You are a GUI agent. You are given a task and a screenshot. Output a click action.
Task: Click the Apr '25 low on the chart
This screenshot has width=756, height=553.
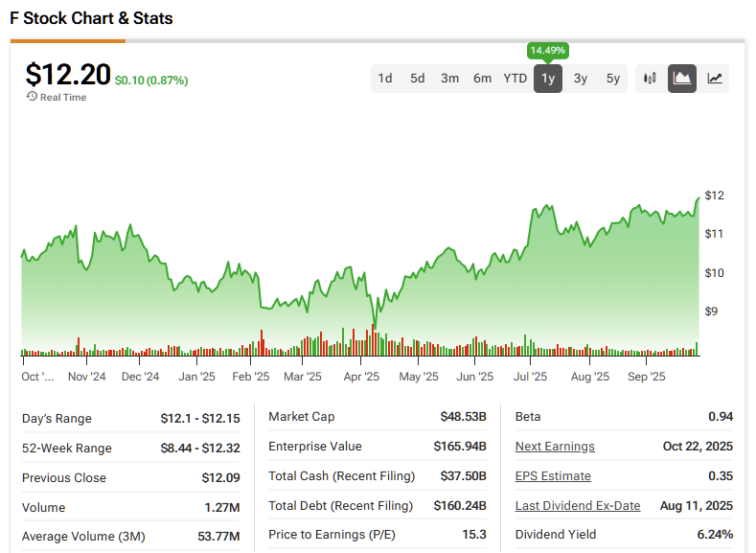coord(375,324)
